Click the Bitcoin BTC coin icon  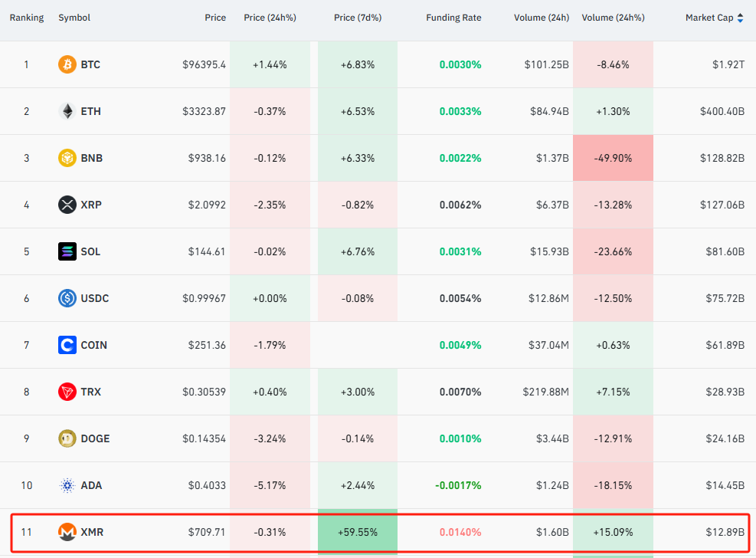(x=67, y=64)
